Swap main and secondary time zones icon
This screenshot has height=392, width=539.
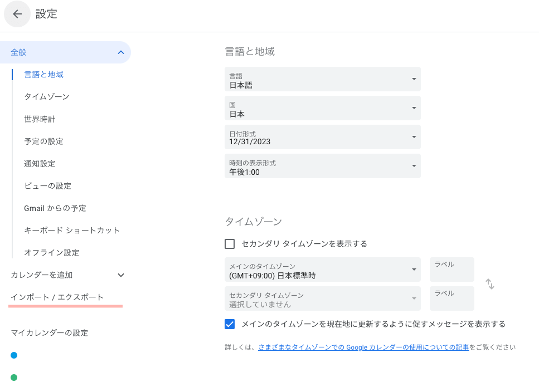coord(490,284)
